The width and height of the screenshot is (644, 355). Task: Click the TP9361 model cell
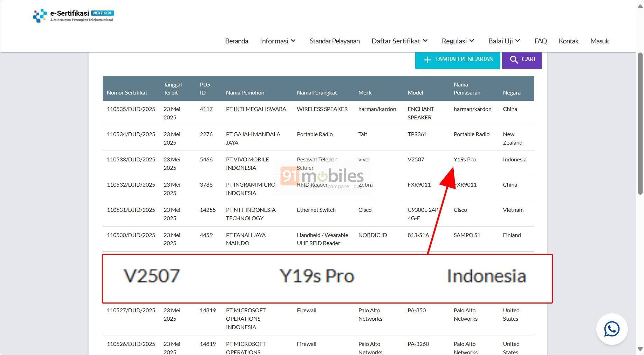pos(417,134)
